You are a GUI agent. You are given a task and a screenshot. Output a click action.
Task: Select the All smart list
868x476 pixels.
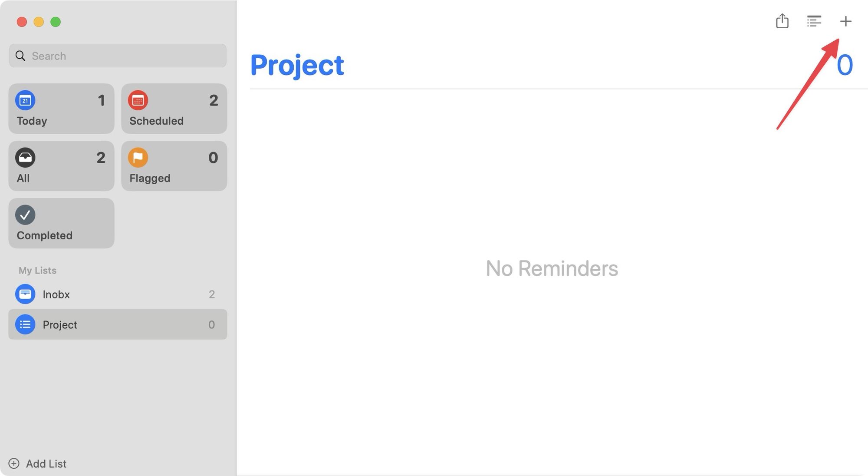pyautogui.click(x=61, y=166)
